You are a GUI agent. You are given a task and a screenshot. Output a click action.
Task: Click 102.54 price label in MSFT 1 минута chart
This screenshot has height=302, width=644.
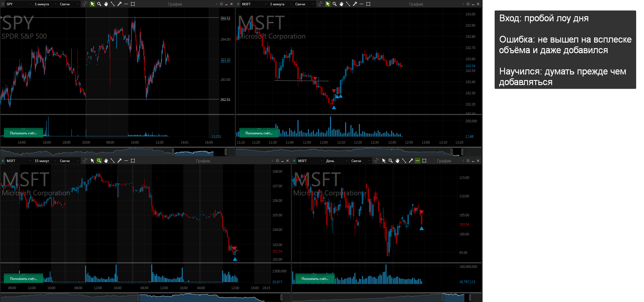pyautogui.click(x=470, y=66)
